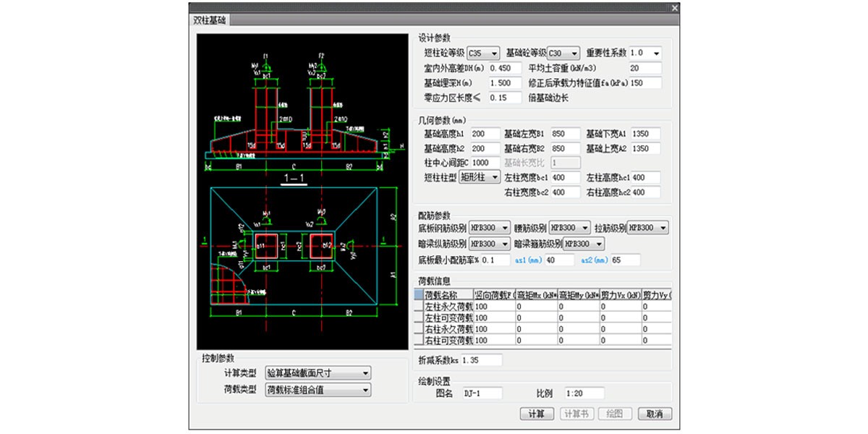Open the 短柱柱型 矩形柱 dropdown

(480, 177)
